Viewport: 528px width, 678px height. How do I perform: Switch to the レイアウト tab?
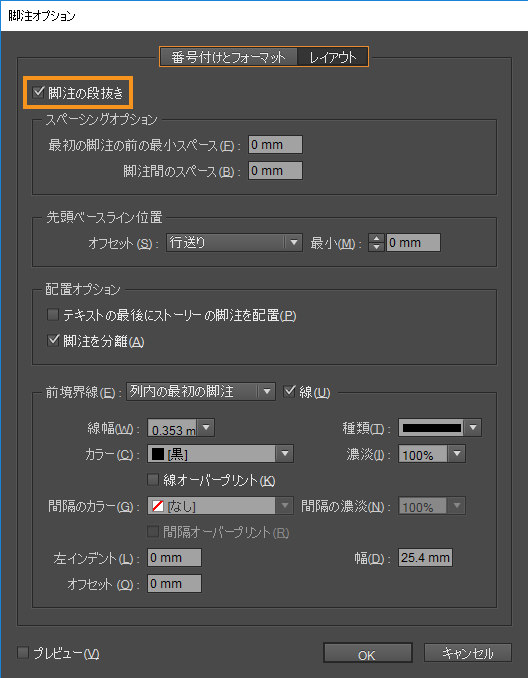(333, 57)
